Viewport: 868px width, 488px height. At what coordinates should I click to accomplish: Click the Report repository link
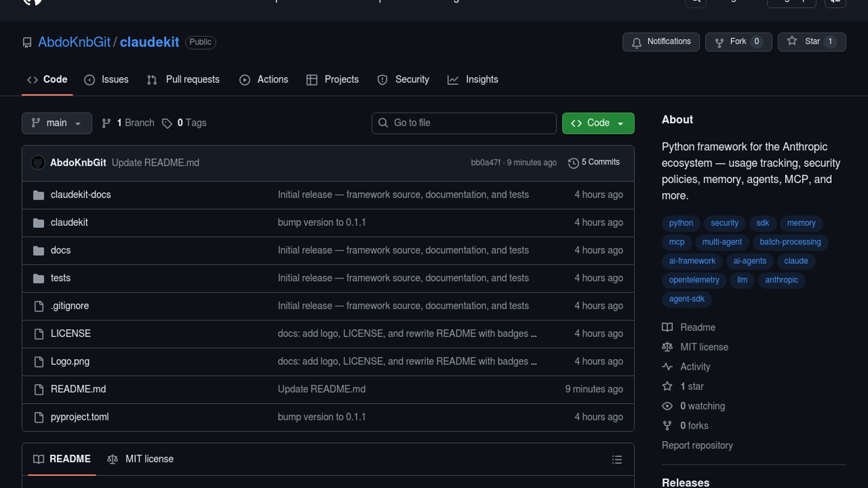point(697,446)
